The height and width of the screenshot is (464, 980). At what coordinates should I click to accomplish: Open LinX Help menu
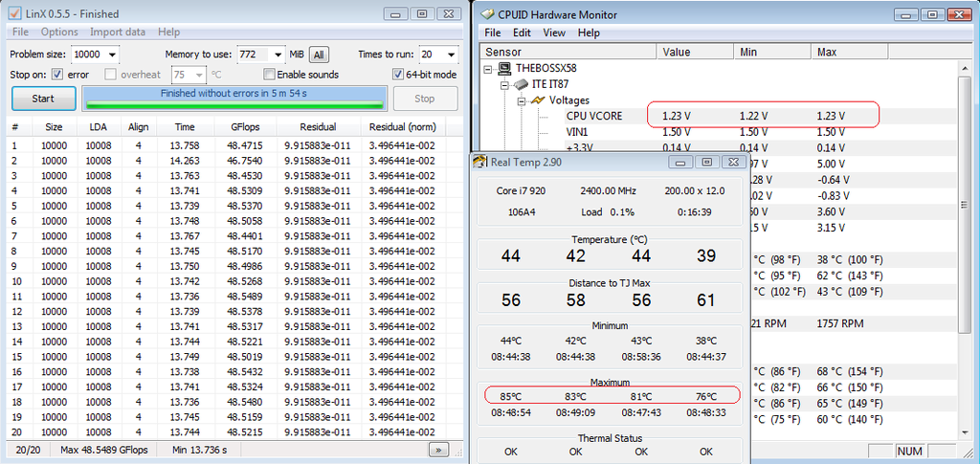[168, 32]
